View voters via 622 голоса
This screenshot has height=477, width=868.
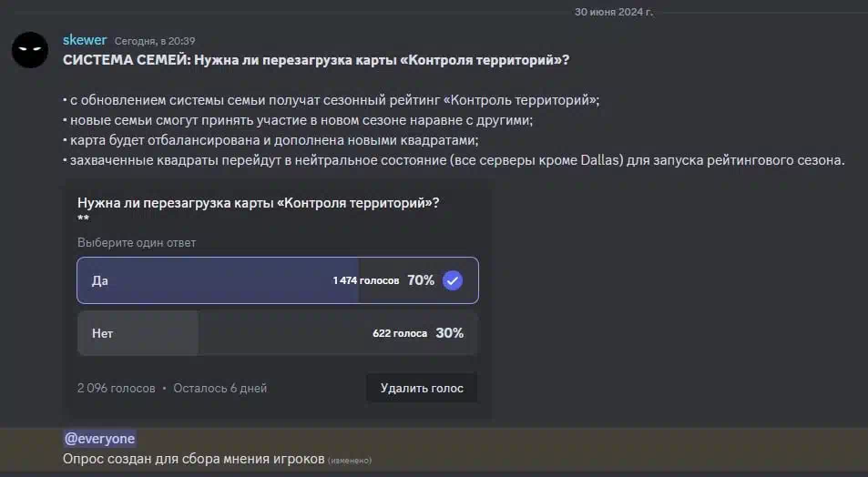pos(400,333)
